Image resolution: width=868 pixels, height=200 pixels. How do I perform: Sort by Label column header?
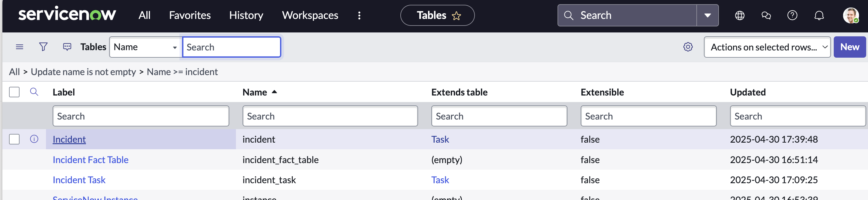[x=64, y=92]
